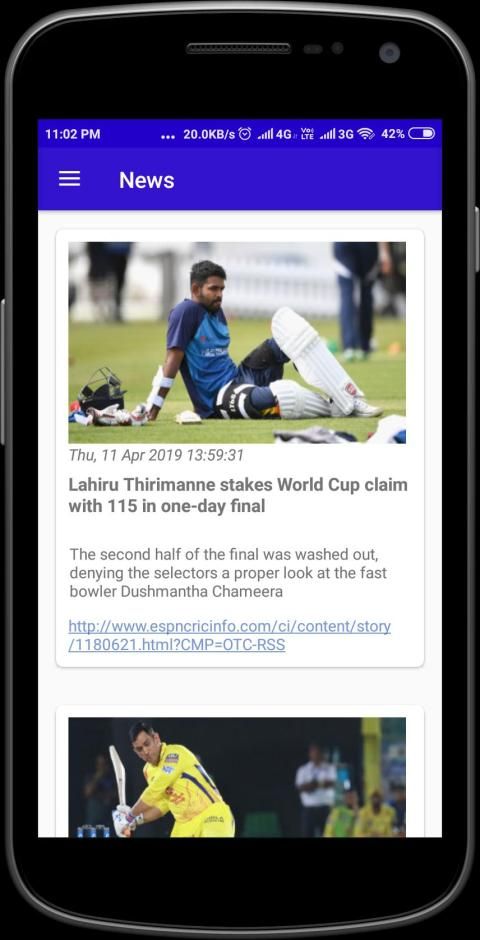Image resolution: width=480 pixels, height=940 pixels.
Task: Tap the 3G signal strength icon
Action: pos(337,134)
